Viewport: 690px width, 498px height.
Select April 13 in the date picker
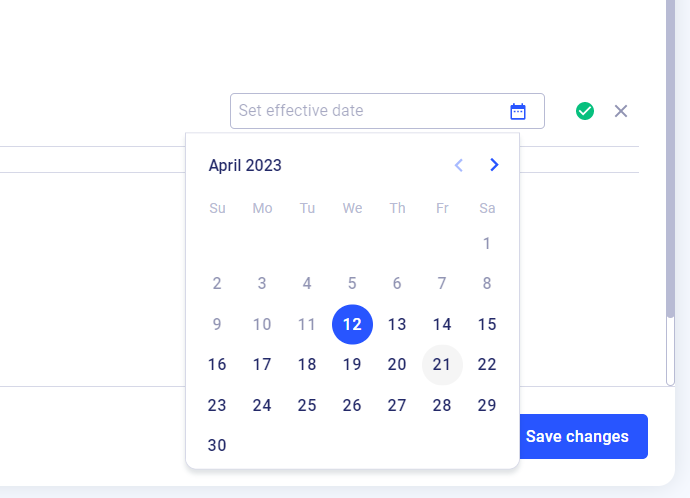pyautogui.click(x=397, y=324)
